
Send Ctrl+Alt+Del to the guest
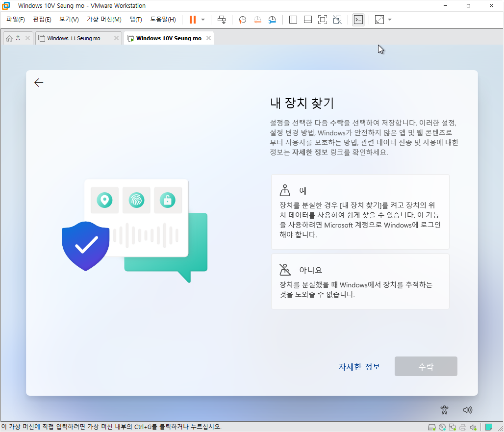(x=222, y=20)
